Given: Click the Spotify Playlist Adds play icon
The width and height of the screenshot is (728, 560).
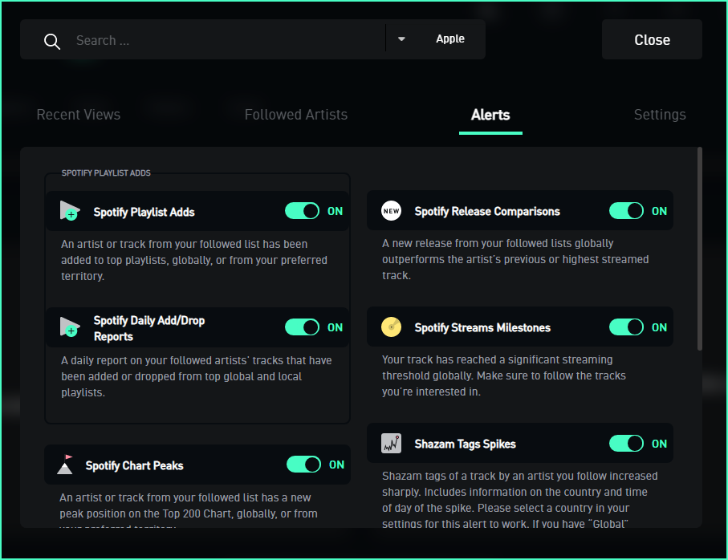Looking at the screenshot, I should 70,211.
